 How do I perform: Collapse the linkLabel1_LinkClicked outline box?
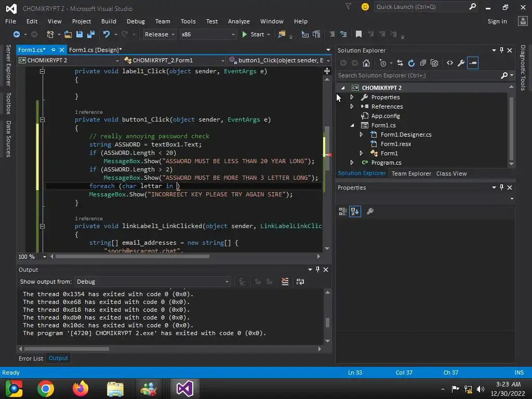point(43,226)
